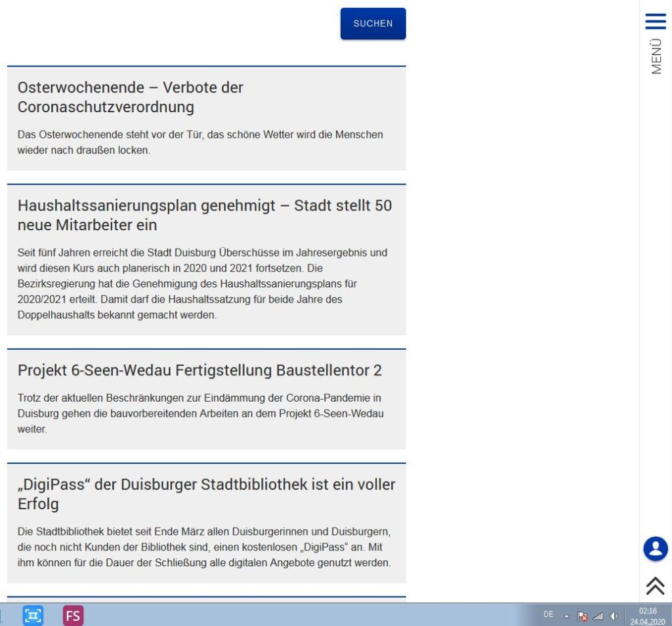The width and height of the screenshot is (672, 626).
Task: Open the user account profile icon
Action: pyautogui.click(x=656, y=549)
